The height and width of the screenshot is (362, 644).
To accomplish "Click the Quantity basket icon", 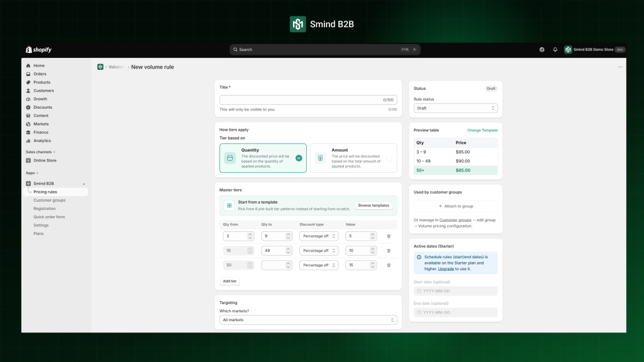I will coord(230,158).
